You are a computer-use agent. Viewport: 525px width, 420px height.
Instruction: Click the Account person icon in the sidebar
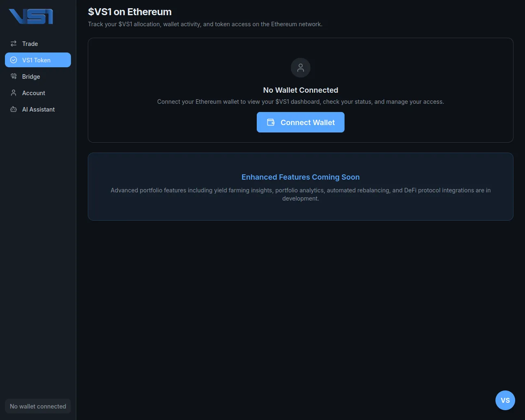(x=14, y=93)
